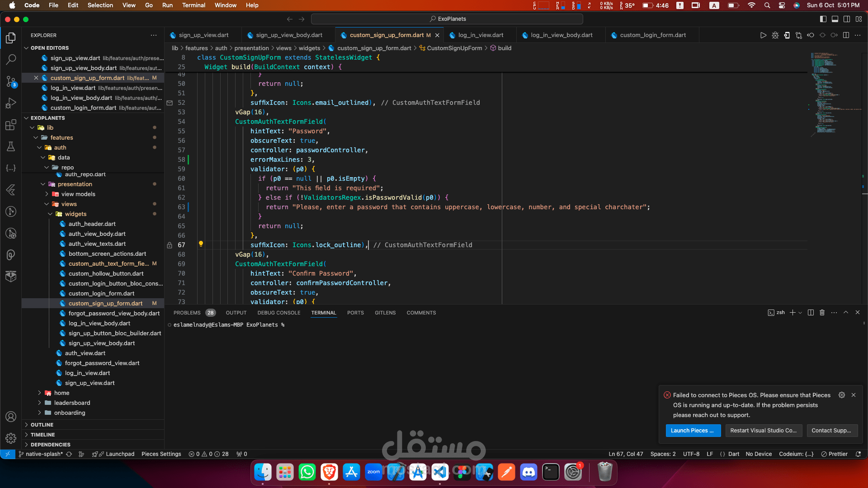This screenshot has width=868, height=488.
Task: Click the lightbulb code action on line 67
Action: 201,244
